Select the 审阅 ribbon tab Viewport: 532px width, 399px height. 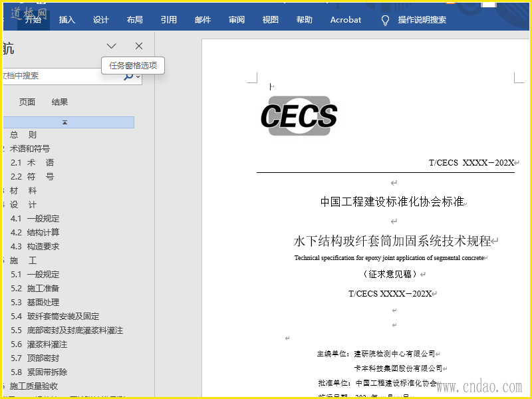point(237,20)
